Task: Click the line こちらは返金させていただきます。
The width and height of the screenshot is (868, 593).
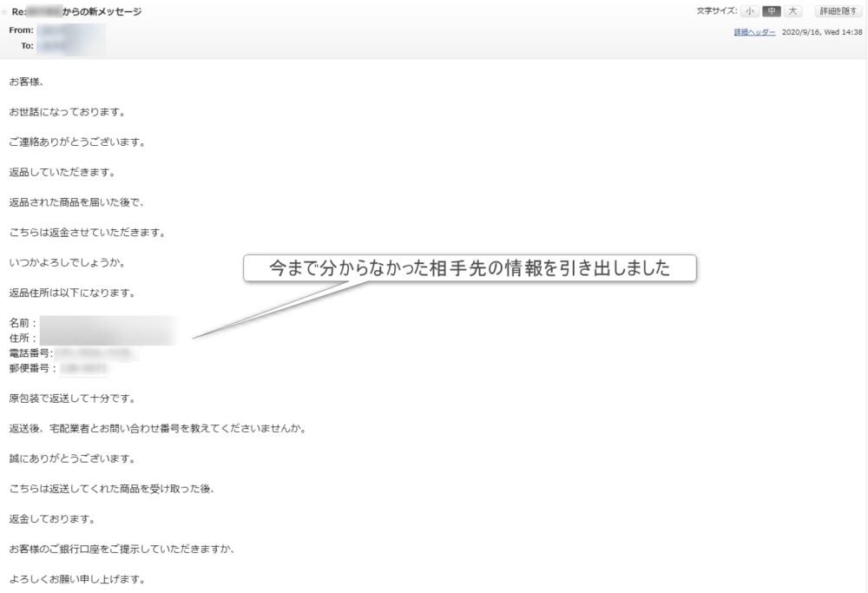Action: coord(88,233)
